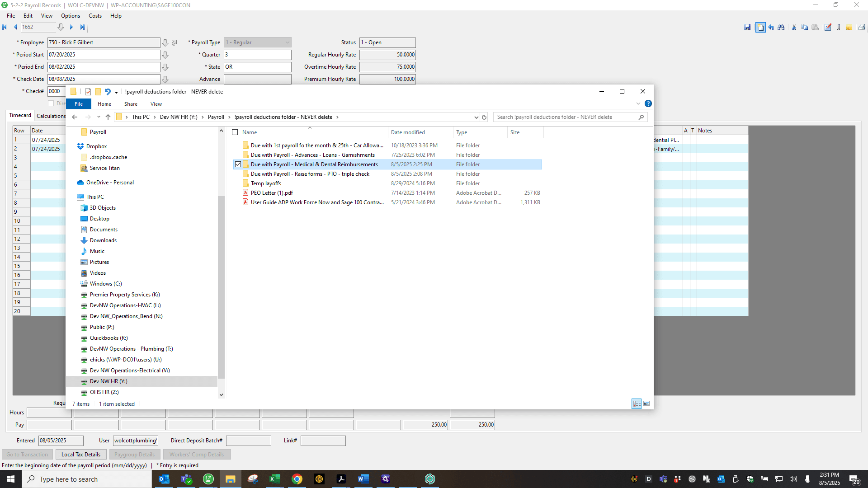
Task: Open Google Chrome from the taskbar
Action: pos(297,479)
